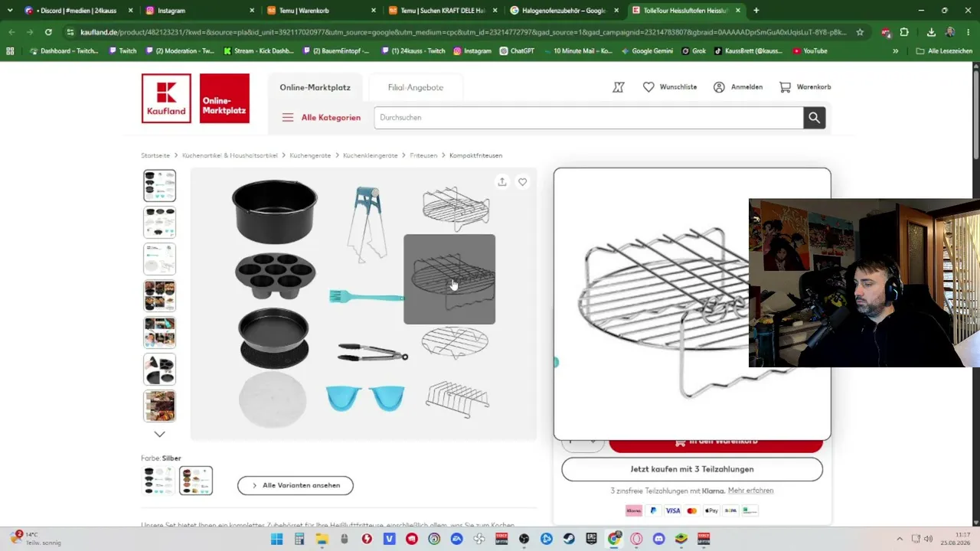The image size is (980, 551).
Task: Go back with the browser back arrow
Action: [x=11, y=32]
